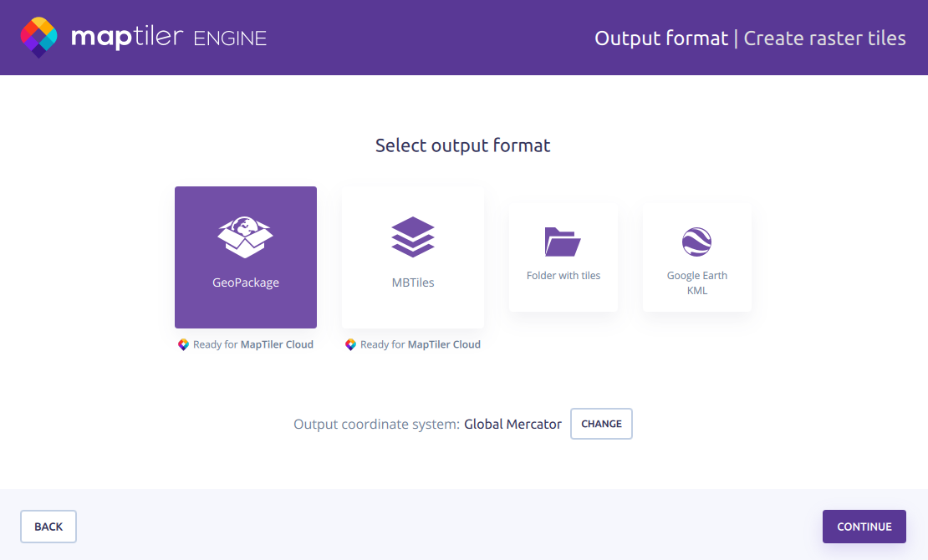Select the Google Earth globe icon
The image size is (928, 560).
pos(696,242)
